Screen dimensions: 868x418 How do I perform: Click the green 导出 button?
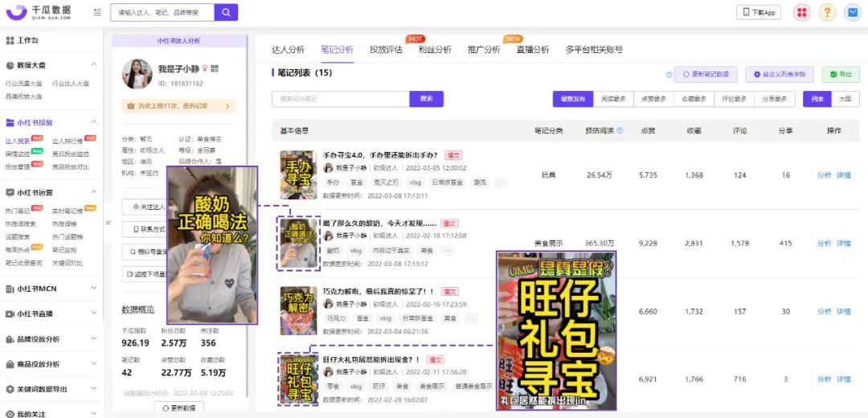(841, 74)
